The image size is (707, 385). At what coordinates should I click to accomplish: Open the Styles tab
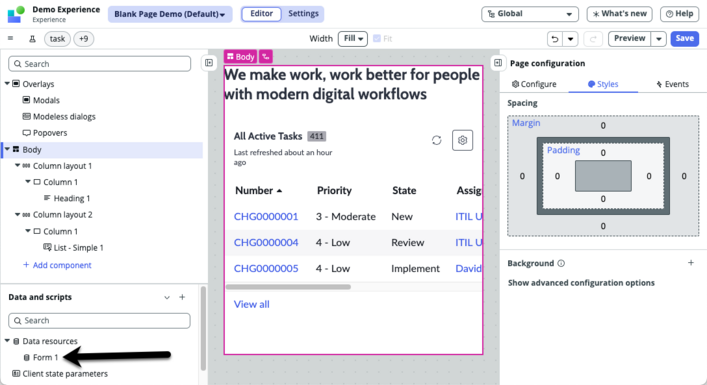pyautogui.click(x=603, y=84)
